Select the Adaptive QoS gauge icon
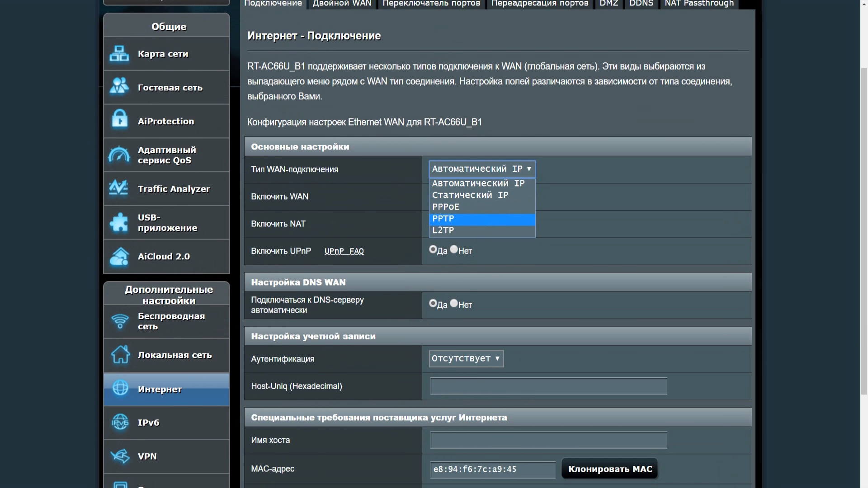Viewport: 868px width, 488px height. point(119,155)
